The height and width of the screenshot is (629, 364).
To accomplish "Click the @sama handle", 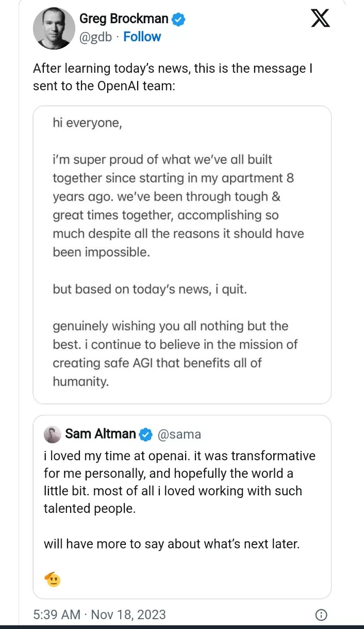I will coord(178,434).
